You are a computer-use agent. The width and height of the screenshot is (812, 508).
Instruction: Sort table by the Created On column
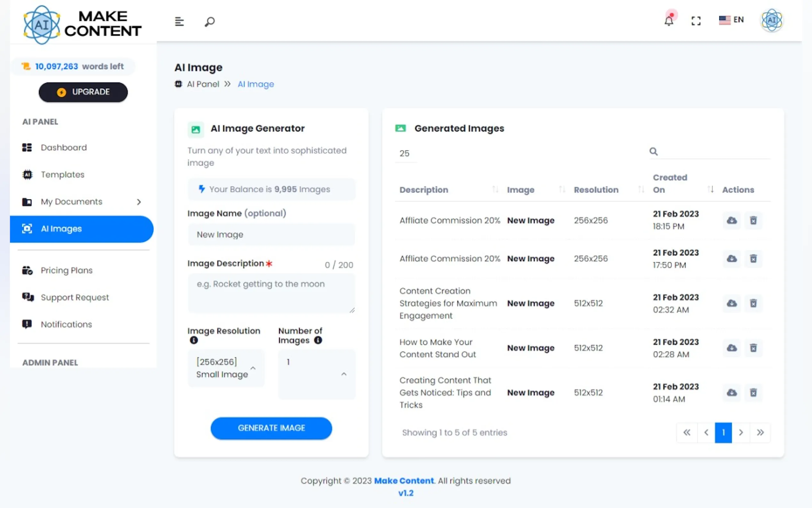click(x=710, y=189)
